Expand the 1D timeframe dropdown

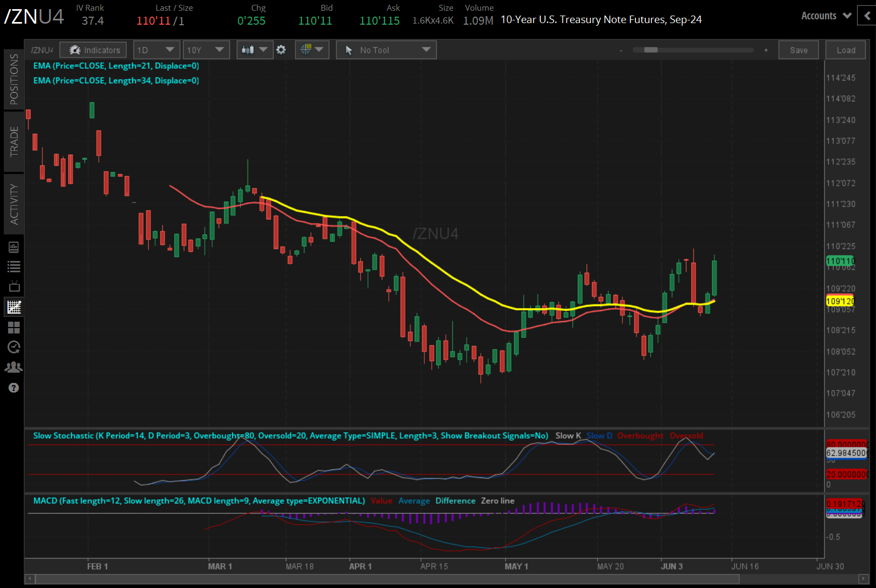point(156,50)
